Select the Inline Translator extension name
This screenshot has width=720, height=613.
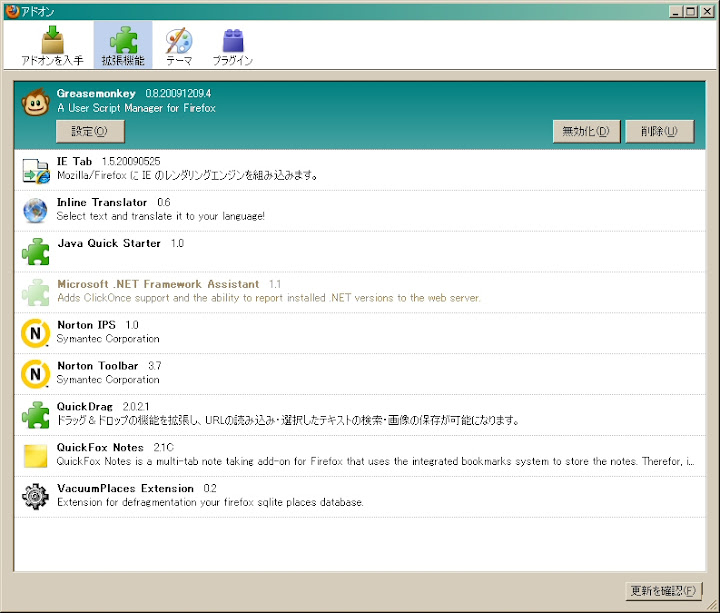coord(102,202)
